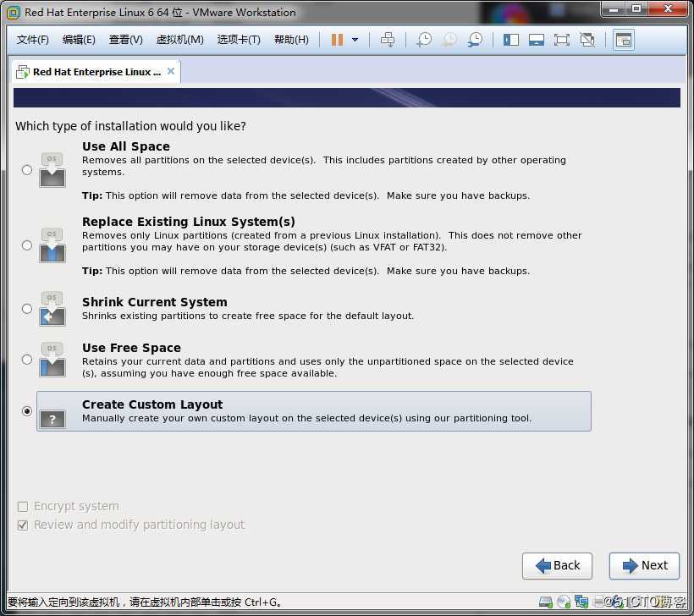Viewport: 694px width, 616px height.
Task: Click the Replace Existing Linux System(s) heading
Action: [x=189, y=222]
